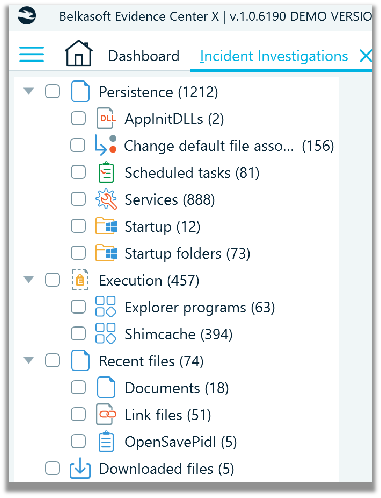The width and height of the screenshot is (381, 498).
Task: Select the AppInitDLLs DLL file icon
Action: point(106,118)
